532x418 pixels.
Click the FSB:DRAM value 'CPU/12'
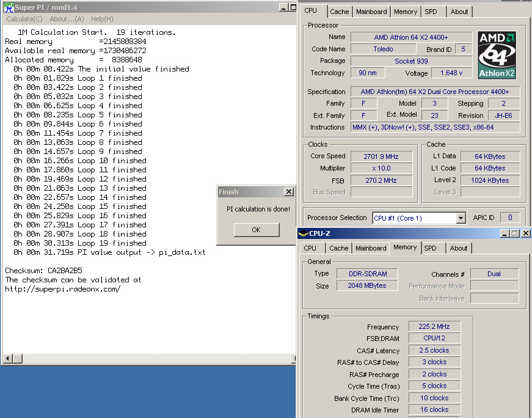click(x=435, y=338)
